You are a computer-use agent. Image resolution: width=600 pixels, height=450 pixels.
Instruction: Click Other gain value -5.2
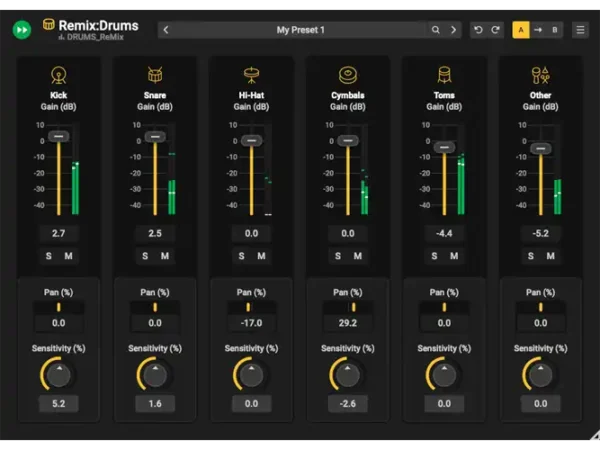[541, 233]
